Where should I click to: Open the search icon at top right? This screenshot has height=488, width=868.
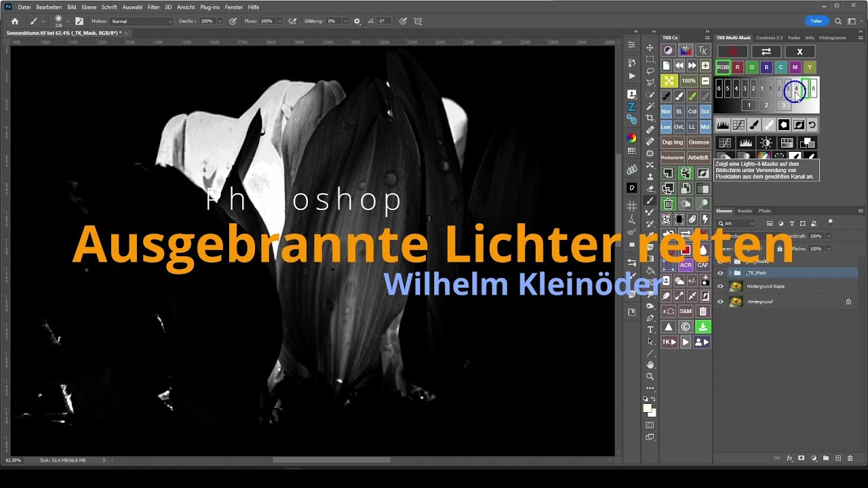[838, 21]
